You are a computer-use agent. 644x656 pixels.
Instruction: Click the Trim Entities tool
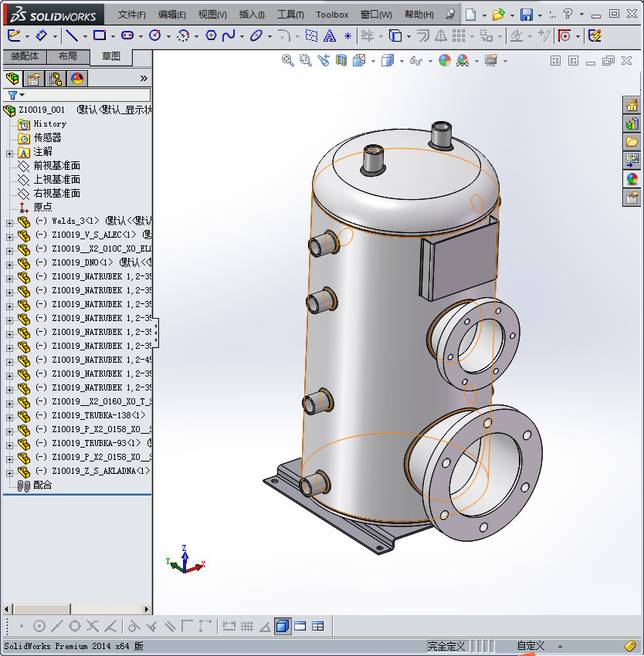coord(368,36)
